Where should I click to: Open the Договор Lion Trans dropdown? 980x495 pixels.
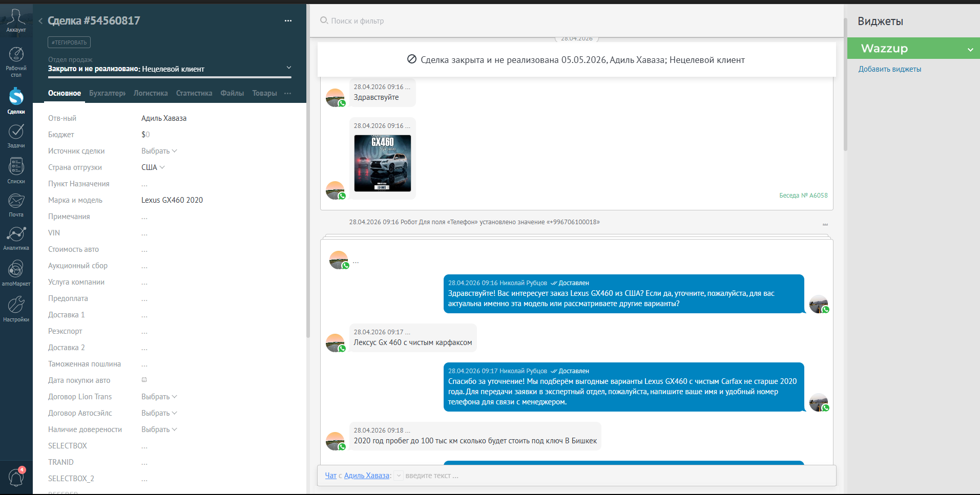click(x=159, y=397)
